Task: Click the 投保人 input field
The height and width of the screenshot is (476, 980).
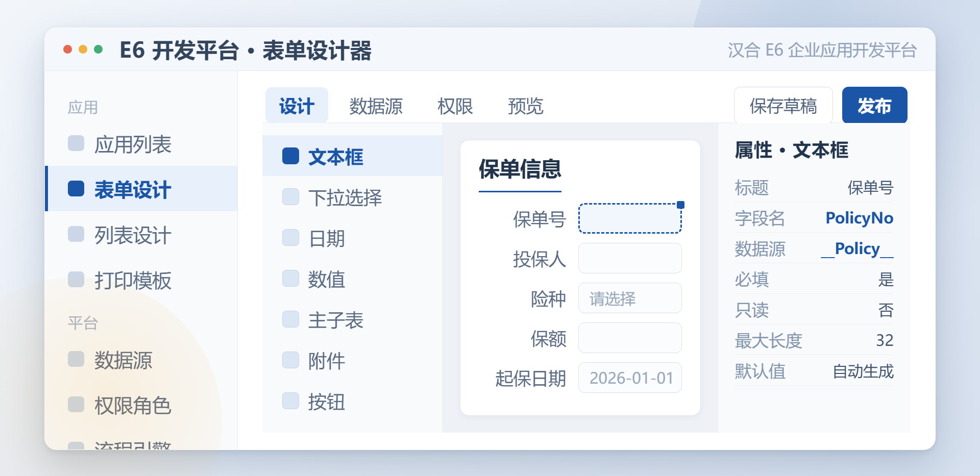Action: coord(630,258)
